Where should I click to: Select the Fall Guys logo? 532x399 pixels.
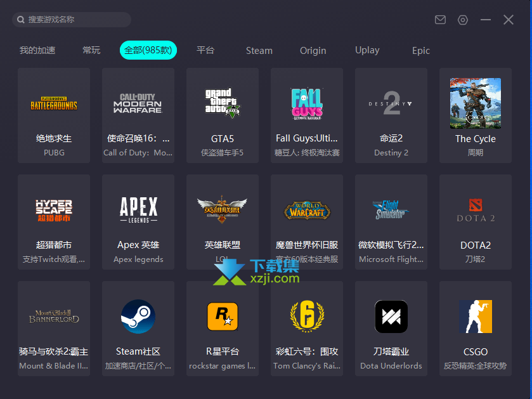pos(307,103)
